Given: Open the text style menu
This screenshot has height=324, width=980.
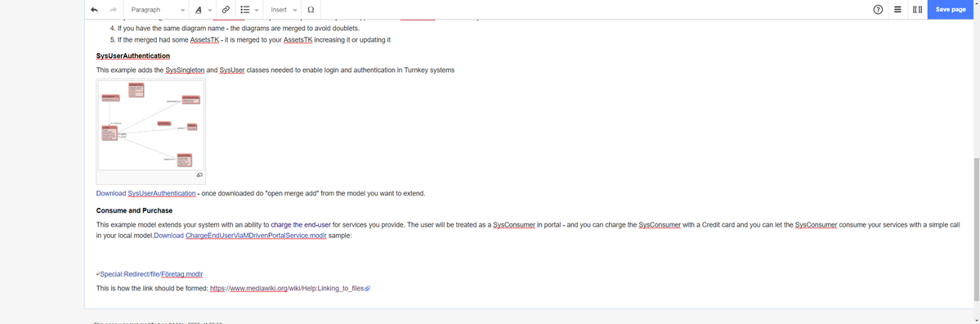Looking at the screenshot, I should pos(203,10).
